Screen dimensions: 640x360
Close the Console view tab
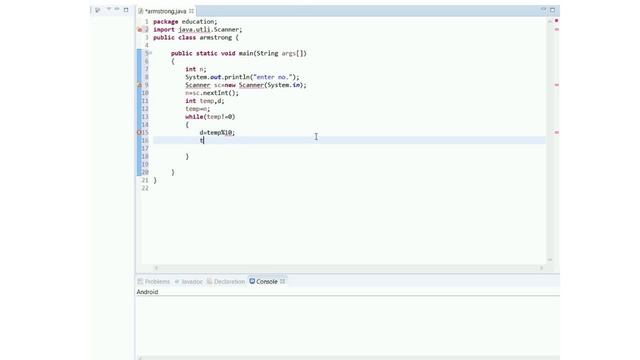pyautogui.click(x=282, y=281)
